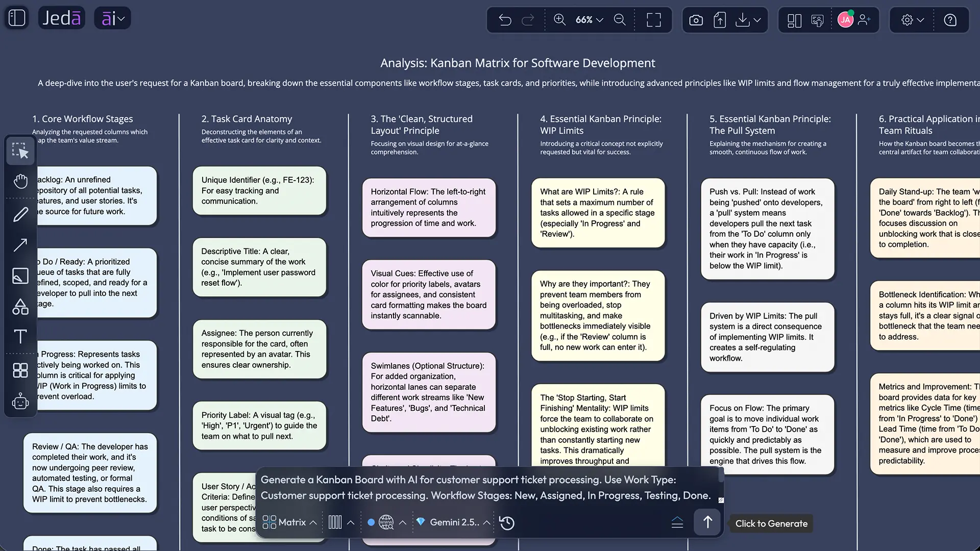This screenshot has height=551, width=980.
Task: Open the board layout panel icon
Action: 794,20
